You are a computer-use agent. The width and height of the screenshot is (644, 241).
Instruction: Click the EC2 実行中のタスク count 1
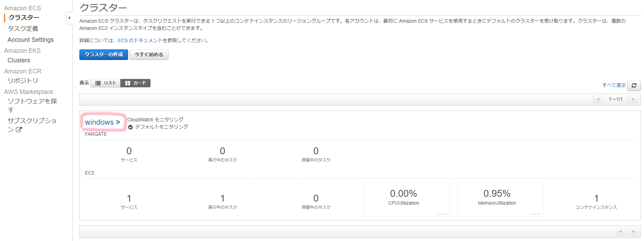point(223,198)
